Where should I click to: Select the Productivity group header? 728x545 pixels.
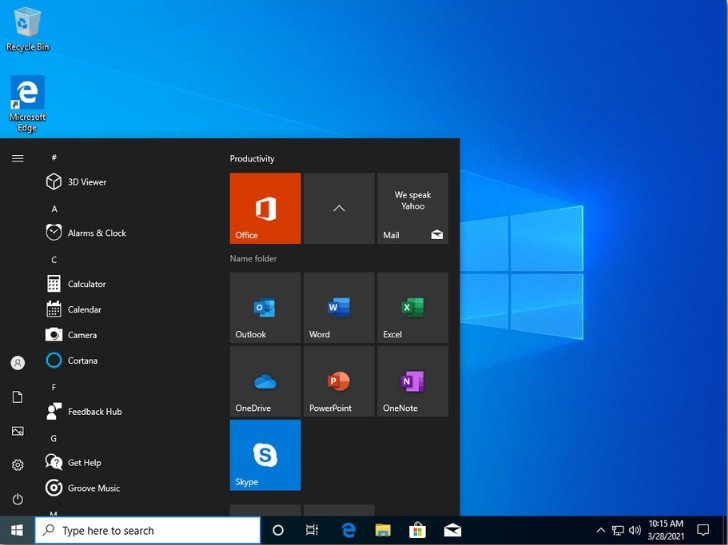pyautogui.click(x=252, y=159)
